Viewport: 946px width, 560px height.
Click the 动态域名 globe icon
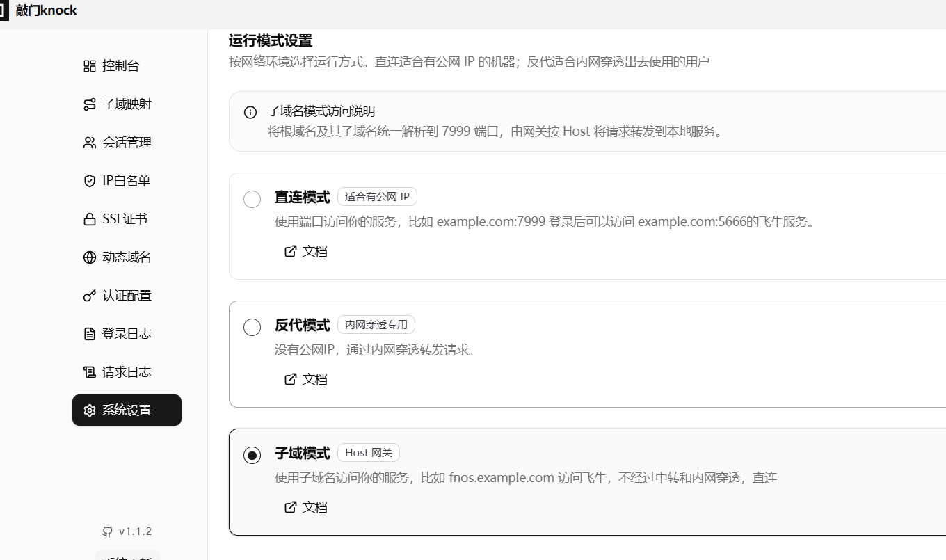(x=89, y=257)
